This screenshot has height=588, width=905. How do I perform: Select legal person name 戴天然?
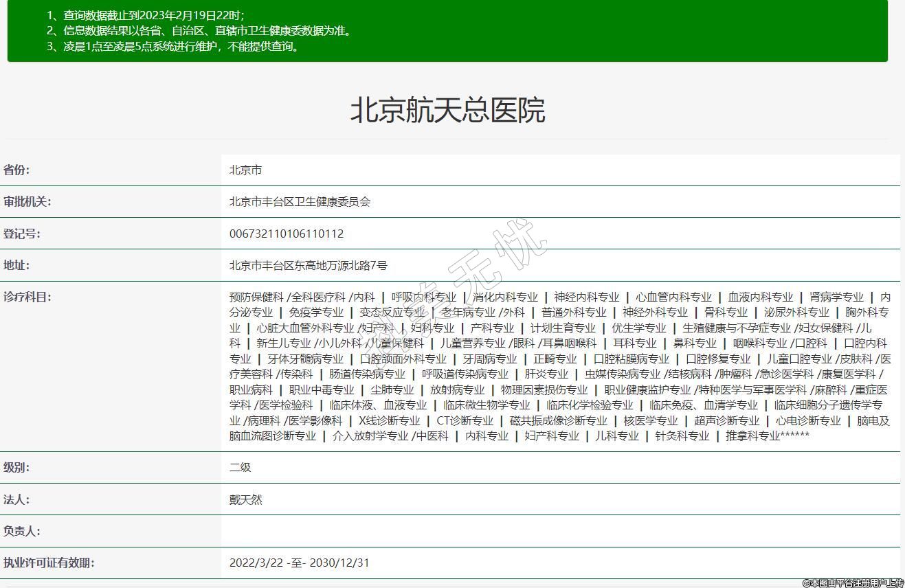point(245,499)
